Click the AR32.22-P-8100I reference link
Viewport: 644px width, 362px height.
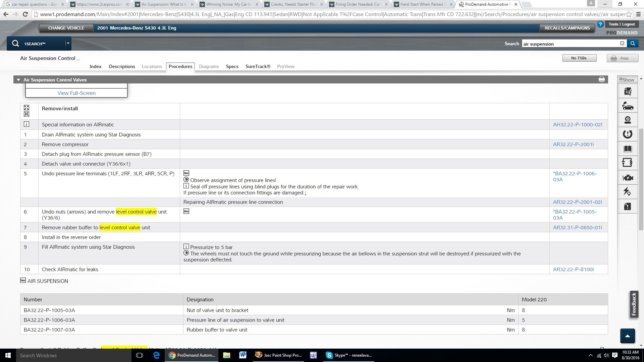[x=573, y=269]
